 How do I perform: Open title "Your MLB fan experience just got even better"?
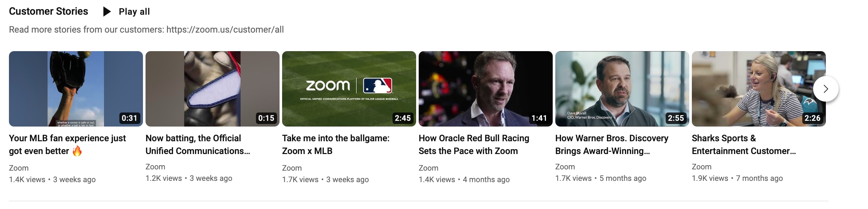(x=67, y=144)
